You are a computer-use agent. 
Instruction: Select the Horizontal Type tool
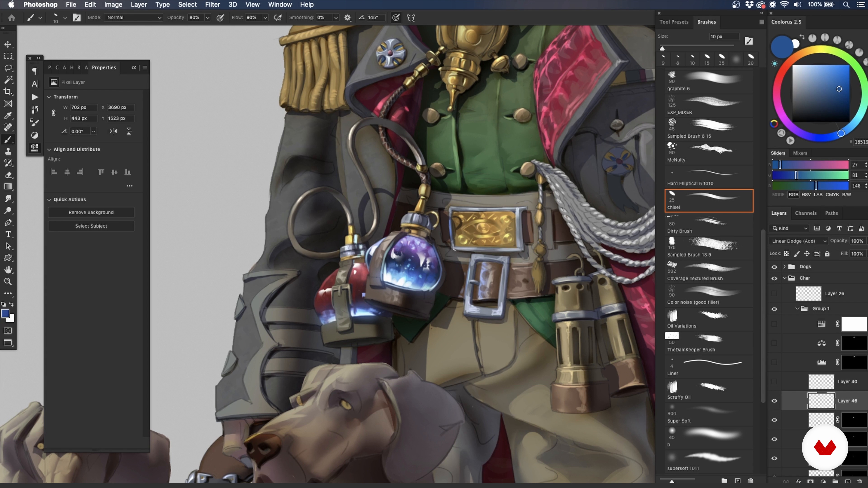point(8,234)
